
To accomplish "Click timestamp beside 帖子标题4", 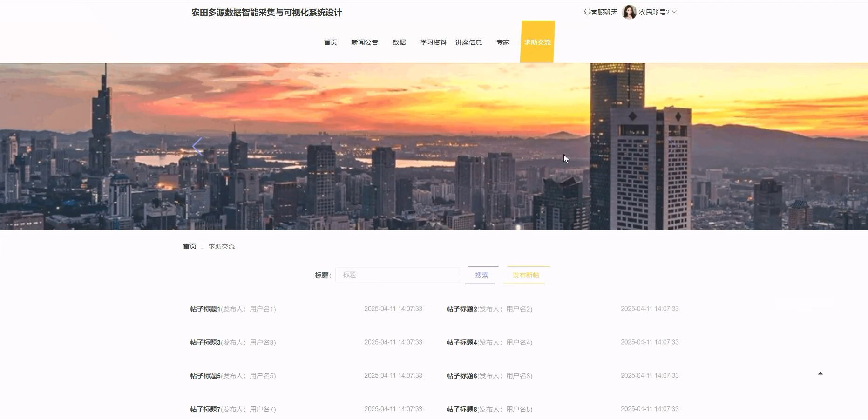I will 650,342.
